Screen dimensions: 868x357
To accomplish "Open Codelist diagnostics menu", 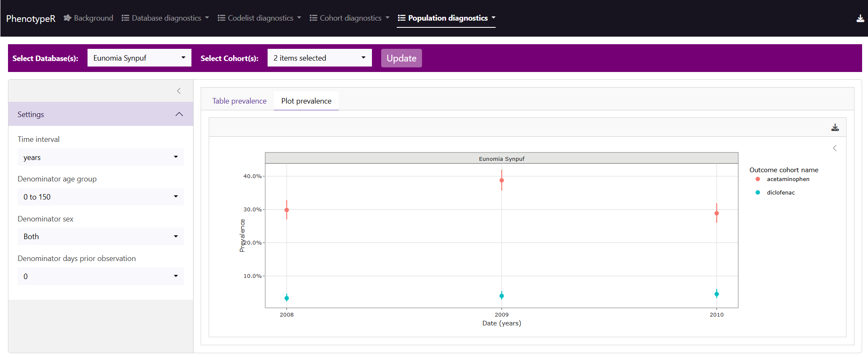I will 260,18.
